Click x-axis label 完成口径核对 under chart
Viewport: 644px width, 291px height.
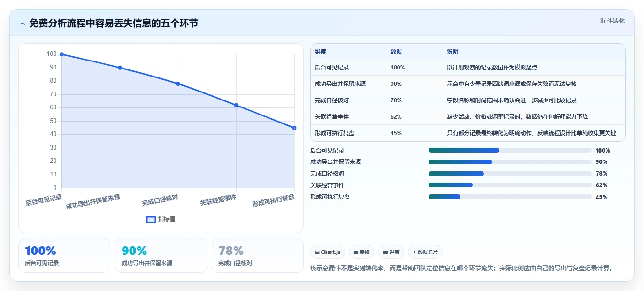click(x=160, y=200)
